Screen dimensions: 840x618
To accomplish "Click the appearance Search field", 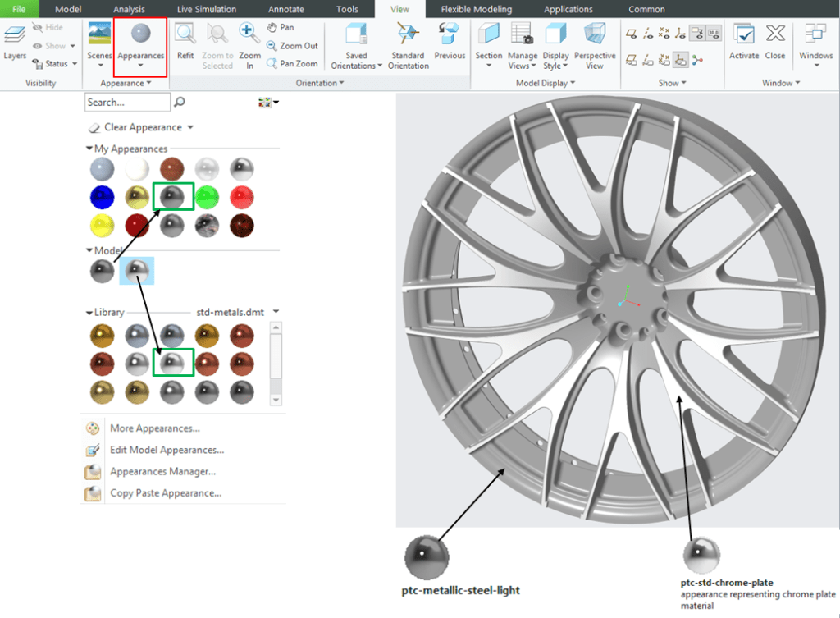I will click(x=127, y=103).
